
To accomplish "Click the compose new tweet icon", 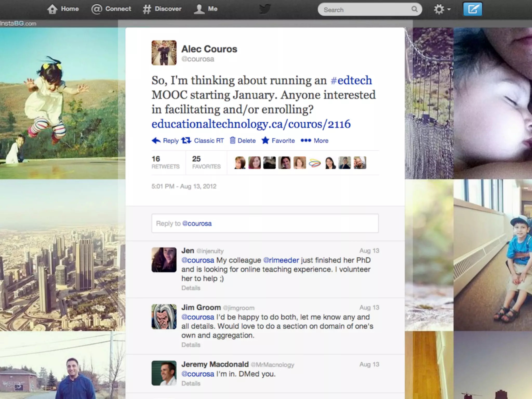I will coord(473,9).
